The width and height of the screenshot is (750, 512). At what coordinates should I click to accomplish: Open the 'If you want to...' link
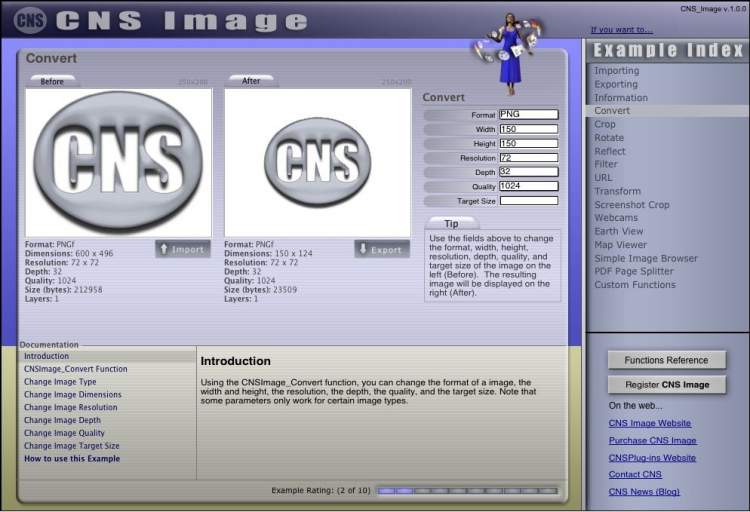(x=621, y=30)
